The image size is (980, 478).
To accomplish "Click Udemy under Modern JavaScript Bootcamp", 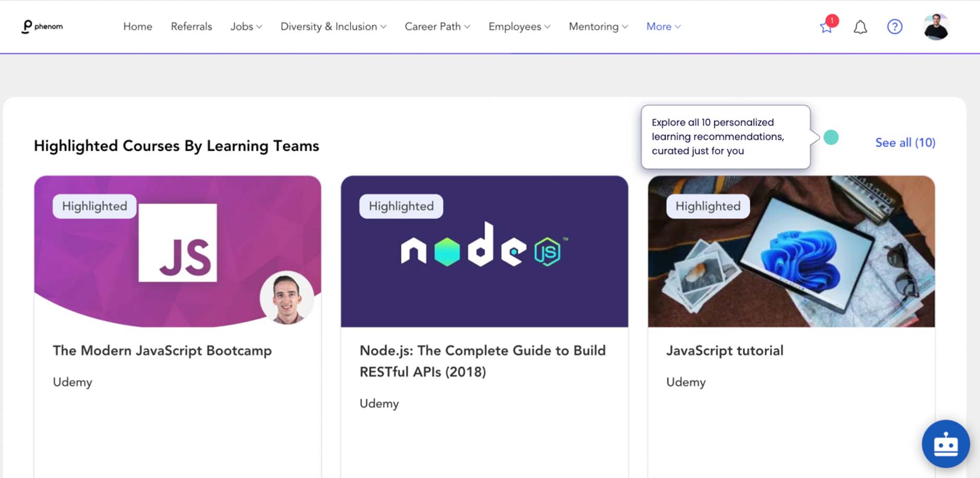I will pos(72,382).
